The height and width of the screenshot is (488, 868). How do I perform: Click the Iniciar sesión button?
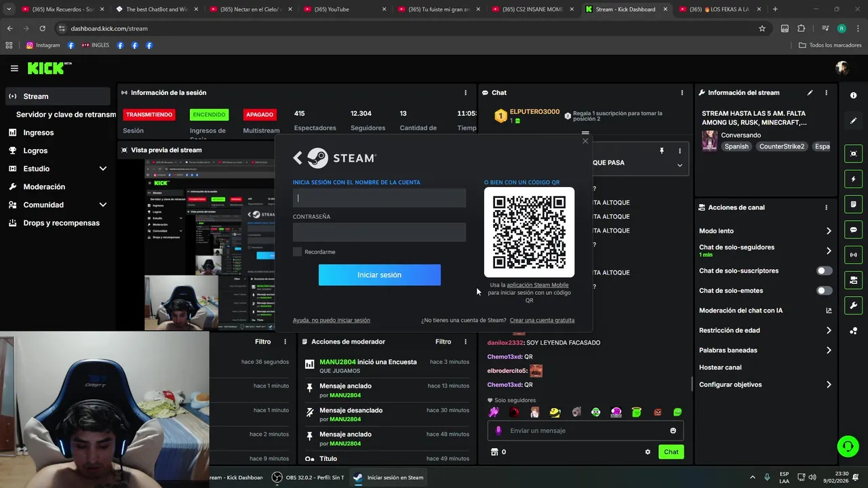click(380, 274)
